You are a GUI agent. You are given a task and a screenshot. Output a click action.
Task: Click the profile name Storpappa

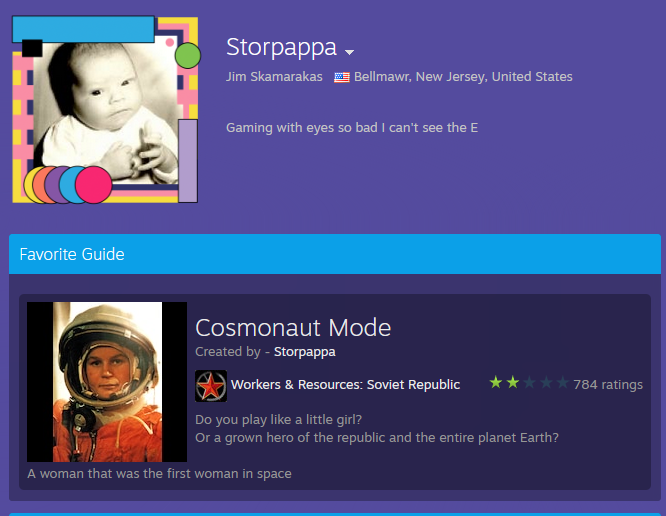click(281, 47)
